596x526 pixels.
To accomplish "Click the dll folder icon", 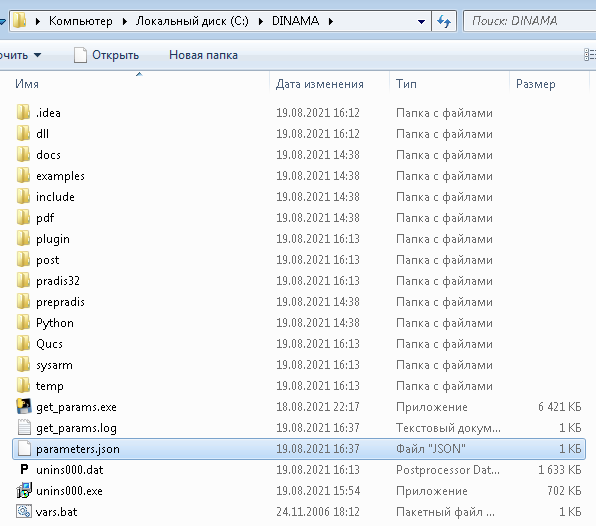I will tap(23, 133).
